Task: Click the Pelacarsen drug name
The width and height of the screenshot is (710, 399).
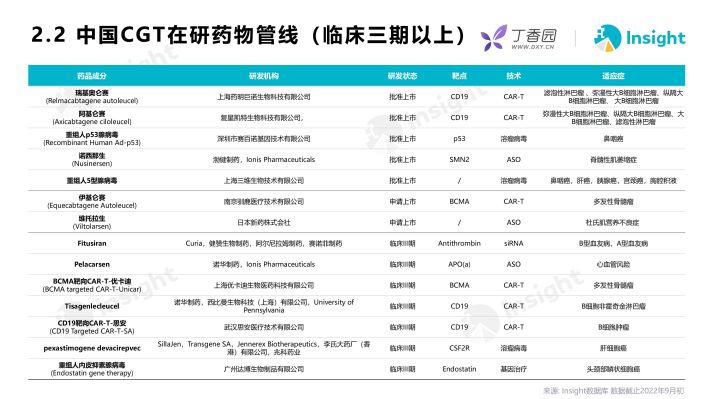Action: coord(92,264)
